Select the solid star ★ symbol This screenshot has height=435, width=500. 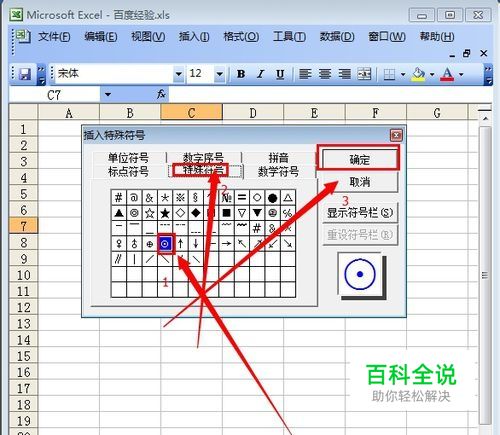(165, 213)
